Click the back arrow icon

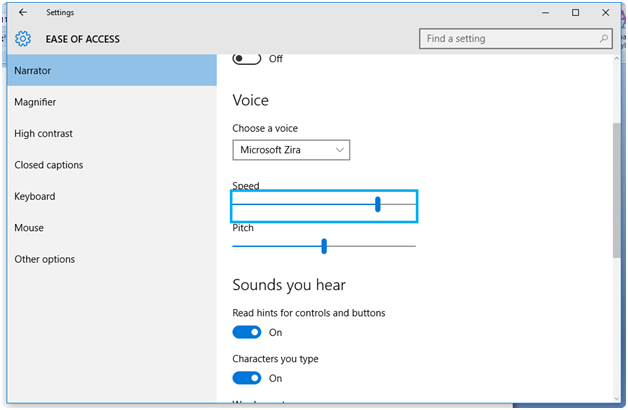point(23,13)
